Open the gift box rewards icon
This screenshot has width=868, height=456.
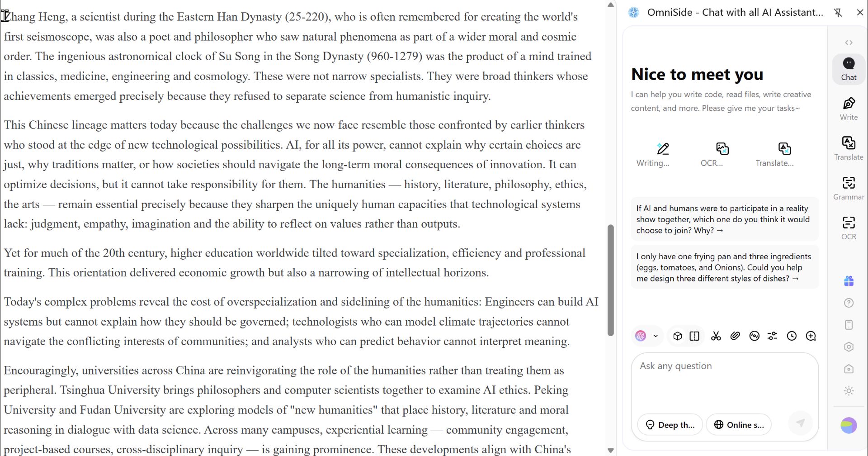click(849, 281)
